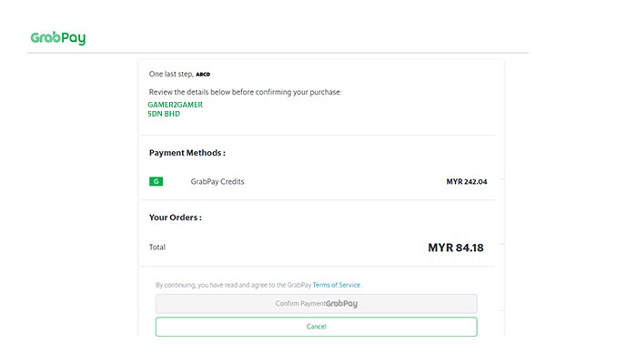Click the ABCD username text
The height and width of the screenshot is (364, 637).
pos(203,75)
